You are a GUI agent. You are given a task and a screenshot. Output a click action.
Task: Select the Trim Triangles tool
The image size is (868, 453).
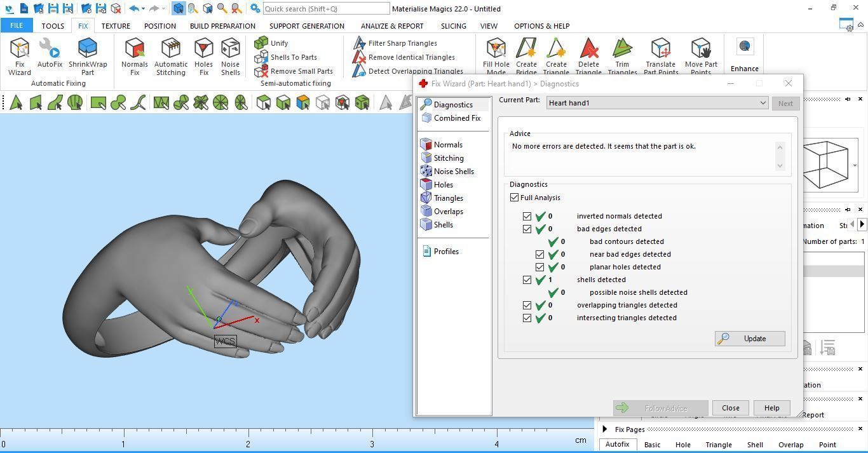click(622, 57)
